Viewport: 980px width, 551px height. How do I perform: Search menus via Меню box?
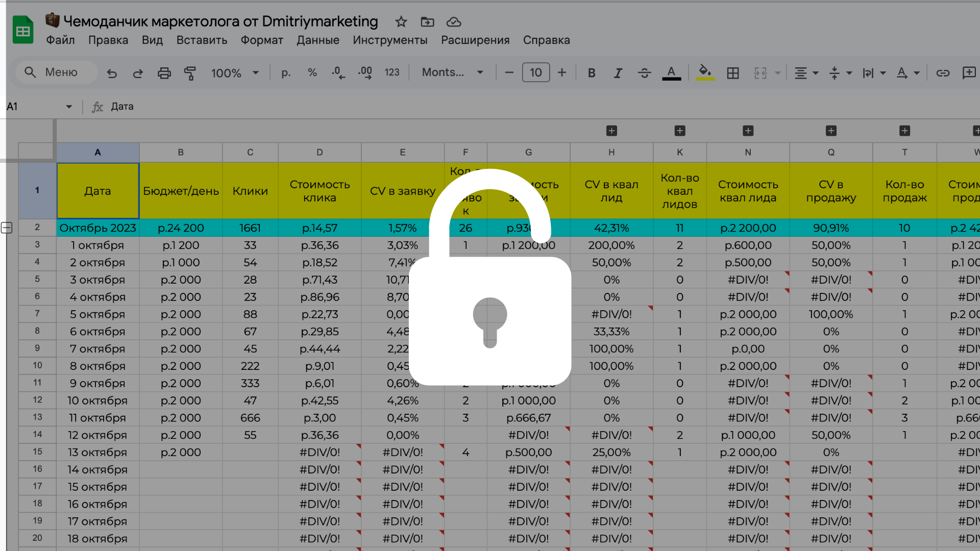[x=56, y=72]
